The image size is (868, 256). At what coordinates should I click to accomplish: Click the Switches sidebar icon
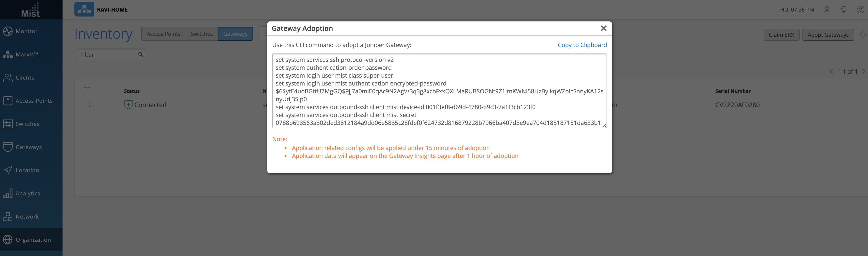8,124
